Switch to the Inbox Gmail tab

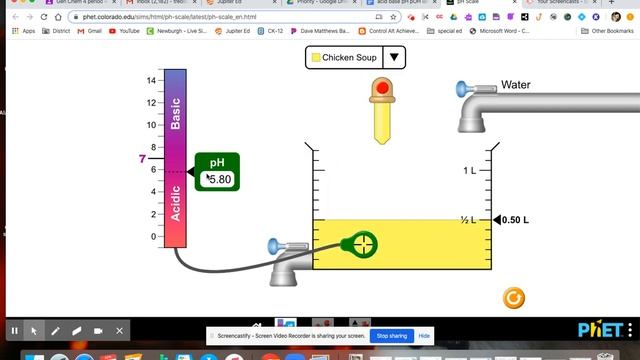pos(161,2)
